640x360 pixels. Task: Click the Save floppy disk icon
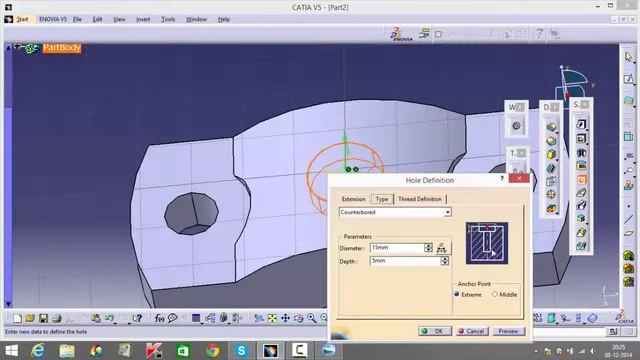[x=43, y=318]
